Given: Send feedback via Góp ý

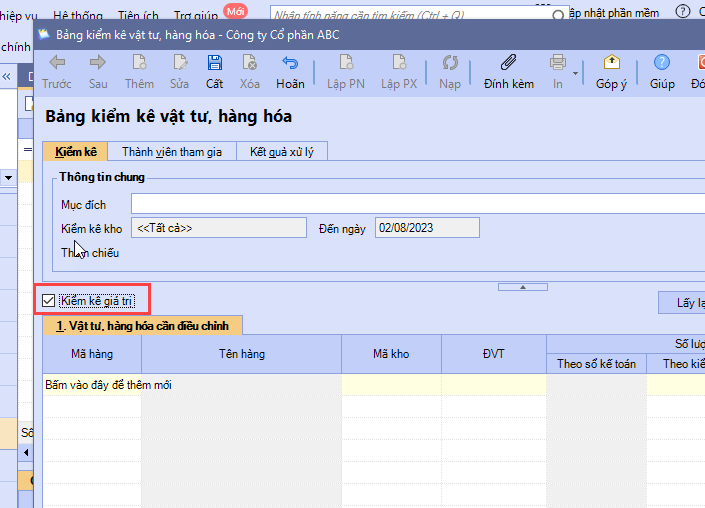Looking at the screenshot, I should click(611, 71).
